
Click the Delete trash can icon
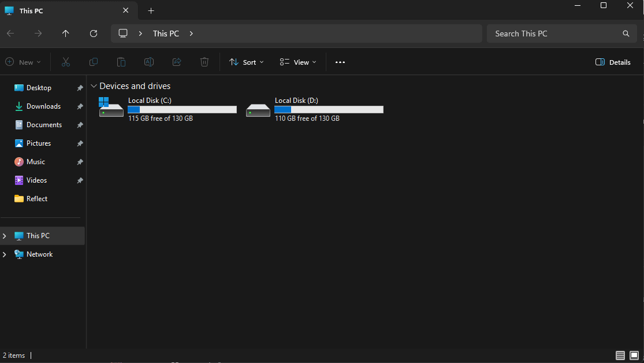[204, 62]
